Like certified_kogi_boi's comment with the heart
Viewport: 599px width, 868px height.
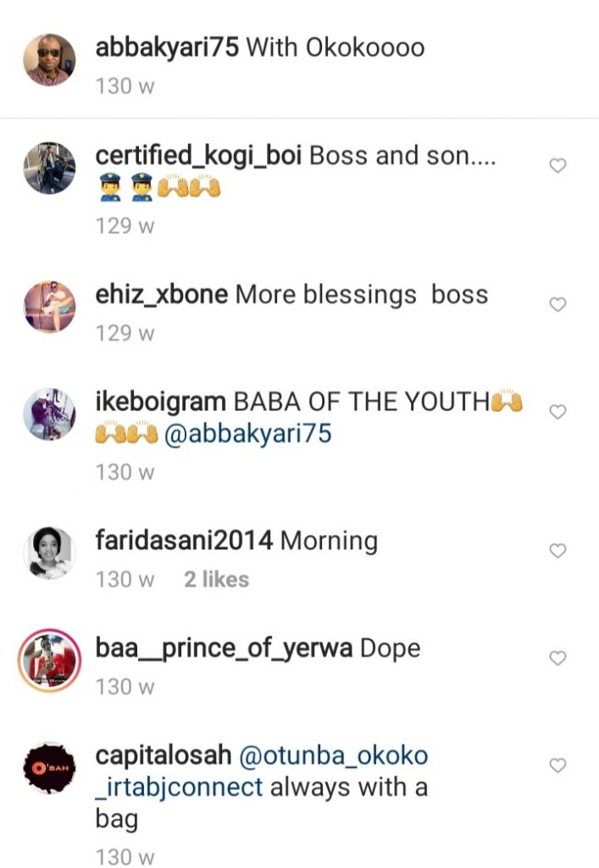[x=557, y=166]
